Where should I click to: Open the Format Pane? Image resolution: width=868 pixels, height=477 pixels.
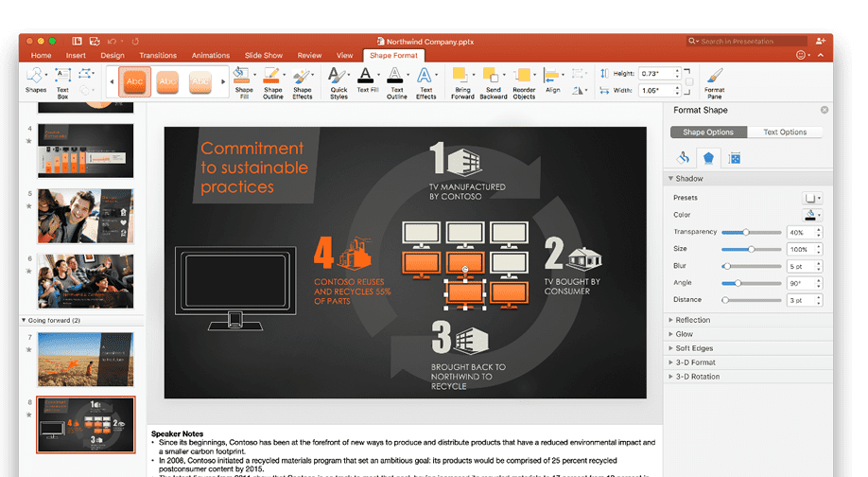pos(714,83)
